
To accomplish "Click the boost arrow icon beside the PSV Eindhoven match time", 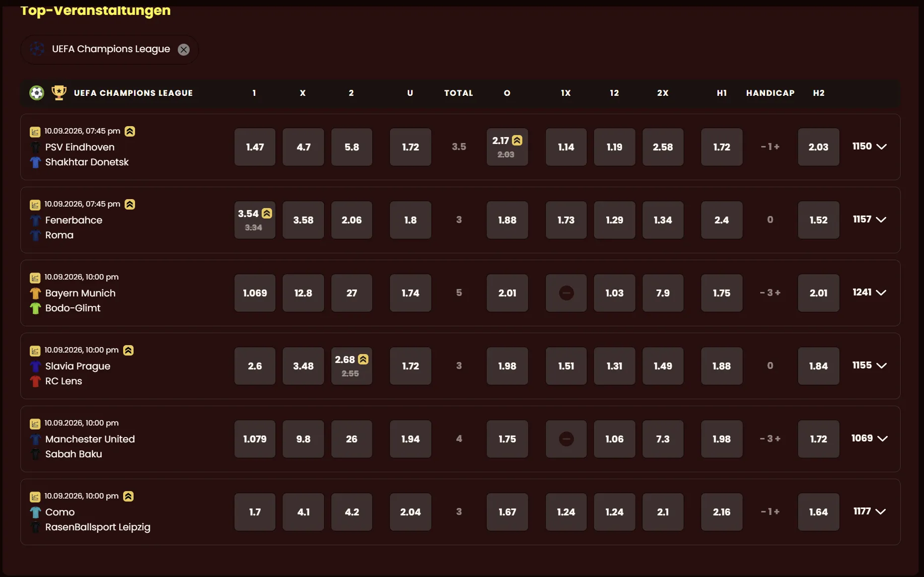I will point(130,131).
